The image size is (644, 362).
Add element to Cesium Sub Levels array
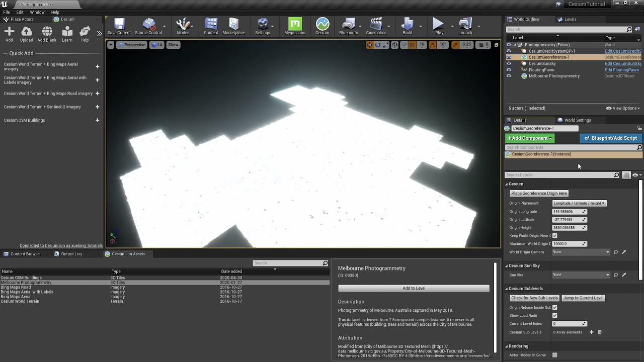(x=591, y=332)
